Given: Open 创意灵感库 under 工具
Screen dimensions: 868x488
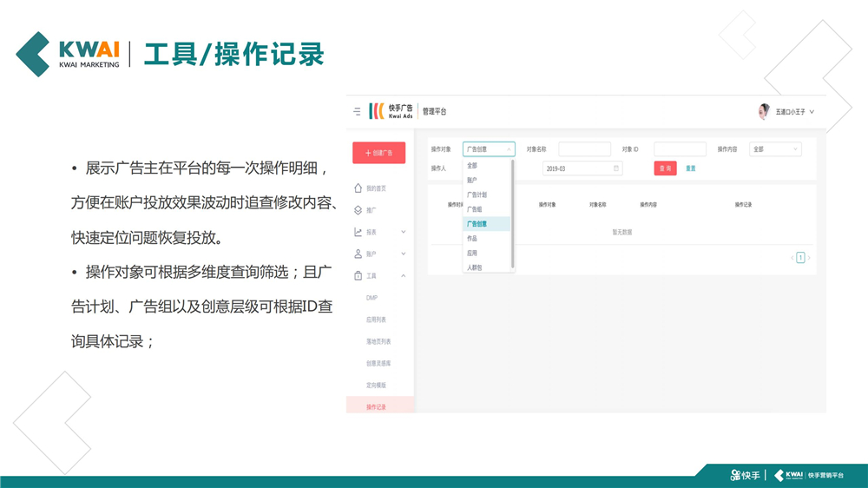Looking at the screenshot, I should pyautogui.click(x=378, y=363).
